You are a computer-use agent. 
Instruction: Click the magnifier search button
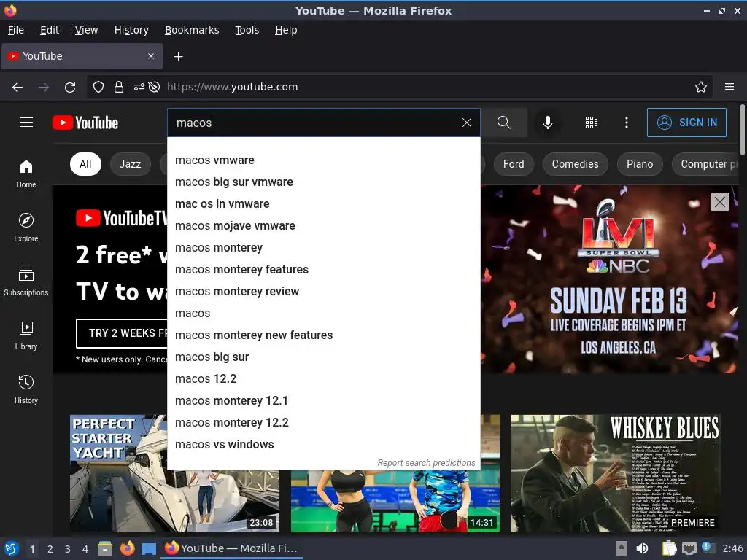pyautogui.click(x=503, y=122)
